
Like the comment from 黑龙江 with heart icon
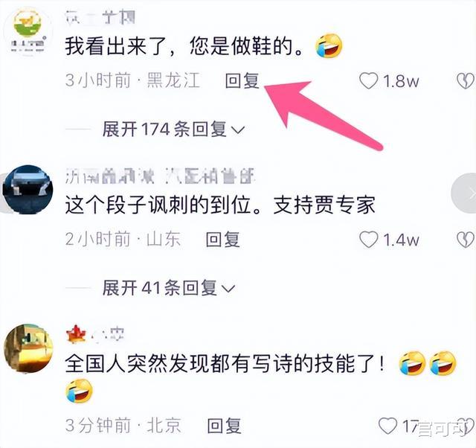point(369,81)
